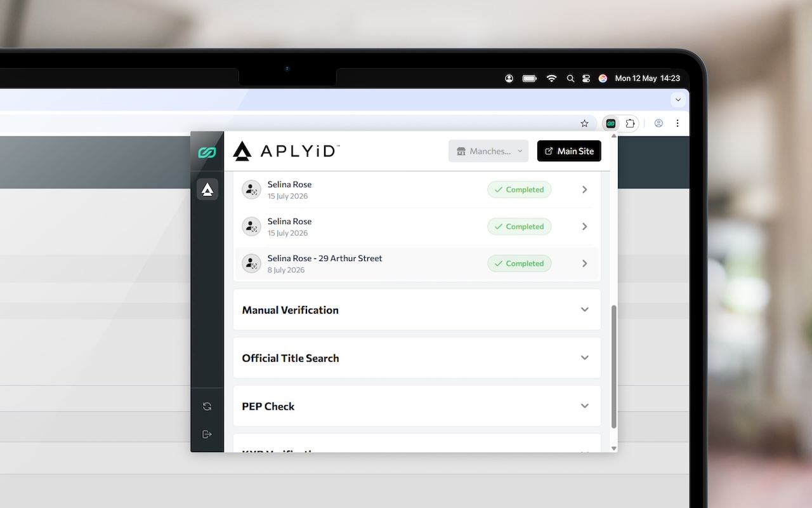This screenshot has height=508, width=812.
Task: Open first Selina Rose row chevron
Action: coord(584,190)
